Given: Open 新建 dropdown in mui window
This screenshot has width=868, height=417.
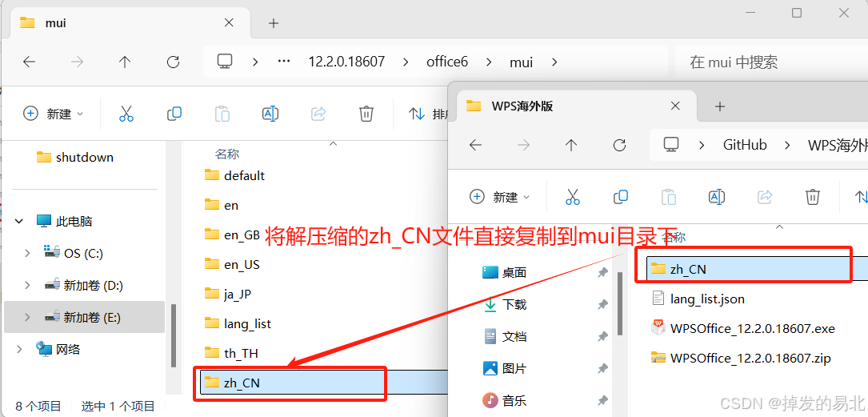Looking at the screenshot, I should point(53,114).
